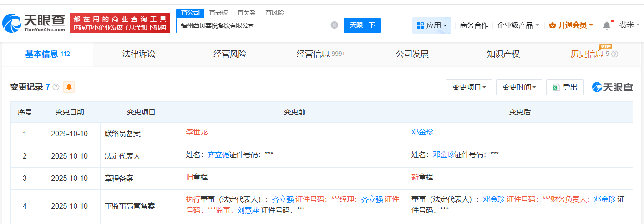Clear the search box with X icon

[x=334, y=25]
